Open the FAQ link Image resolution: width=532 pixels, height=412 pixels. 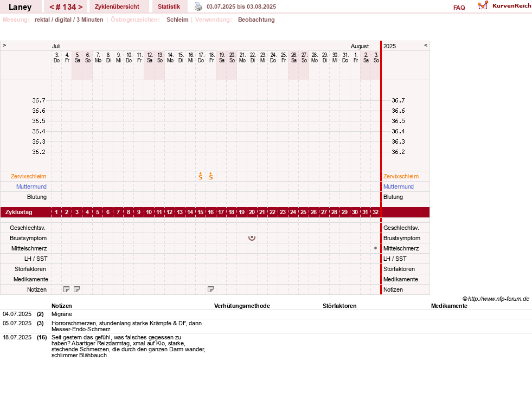[x=459, y=8]
